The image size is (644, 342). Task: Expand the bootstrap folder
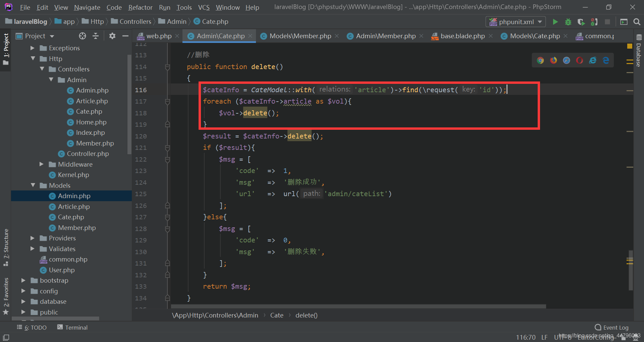tap(23, 280)
